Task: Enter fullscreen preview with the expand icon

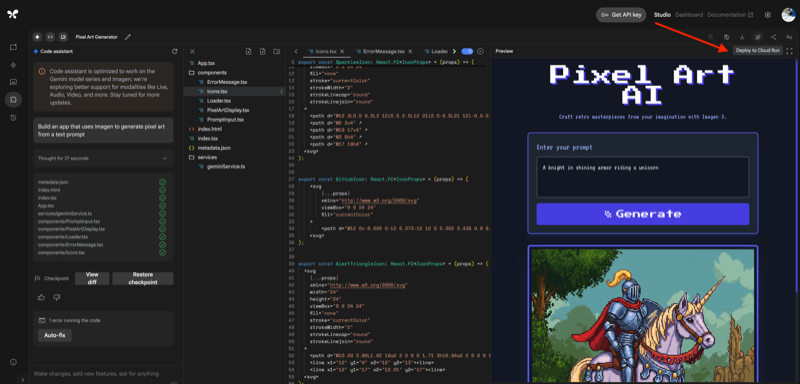Action: (789, 51)
